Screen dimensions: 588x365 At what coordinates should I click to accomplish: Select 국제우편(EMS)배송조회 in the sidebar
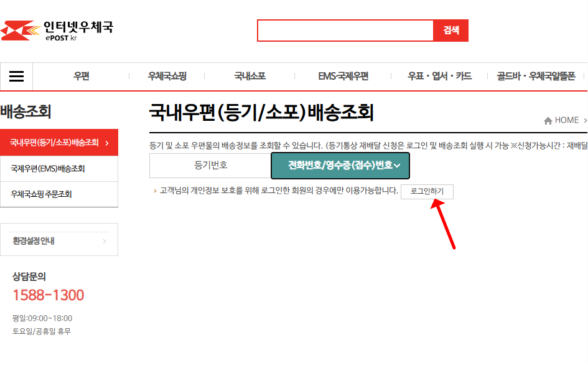point(59,169)
